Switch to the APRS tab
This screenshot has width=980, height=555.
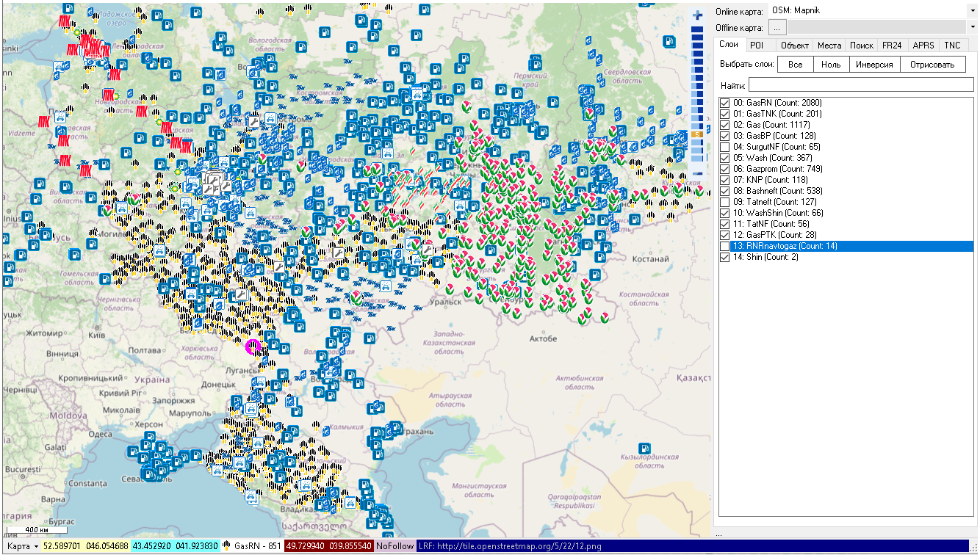pyautogui.click(x=923, y=46)
